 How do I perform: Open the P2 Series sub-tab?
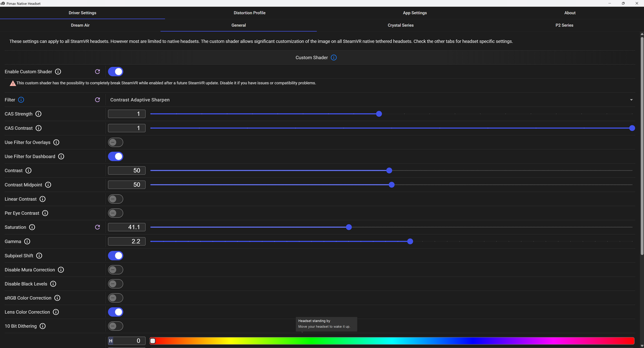click(x=564, y=25)
